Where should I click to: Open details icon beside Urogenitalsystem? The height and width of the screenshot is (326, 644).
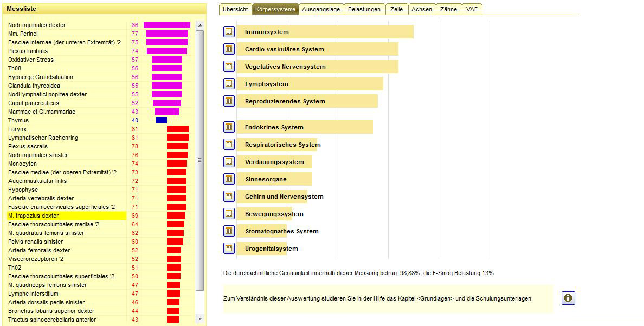pos(229,249)
